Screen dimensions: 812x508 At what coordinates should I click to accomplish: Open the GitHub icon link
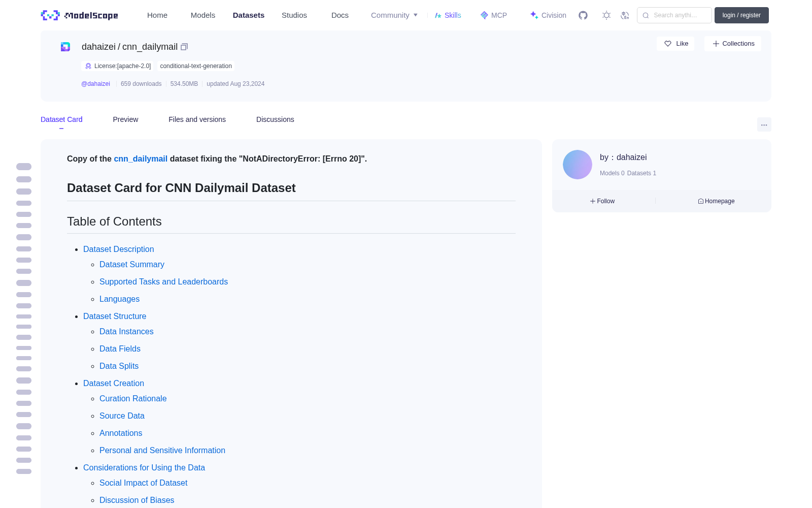[x=583, y=15]
